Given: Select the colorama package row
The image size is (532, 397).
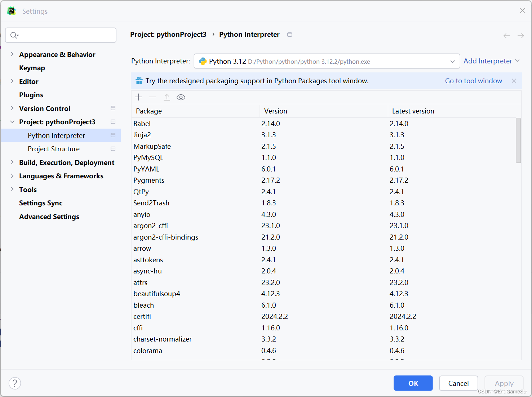Looking at the screenshot, I should tap(323, 351).
